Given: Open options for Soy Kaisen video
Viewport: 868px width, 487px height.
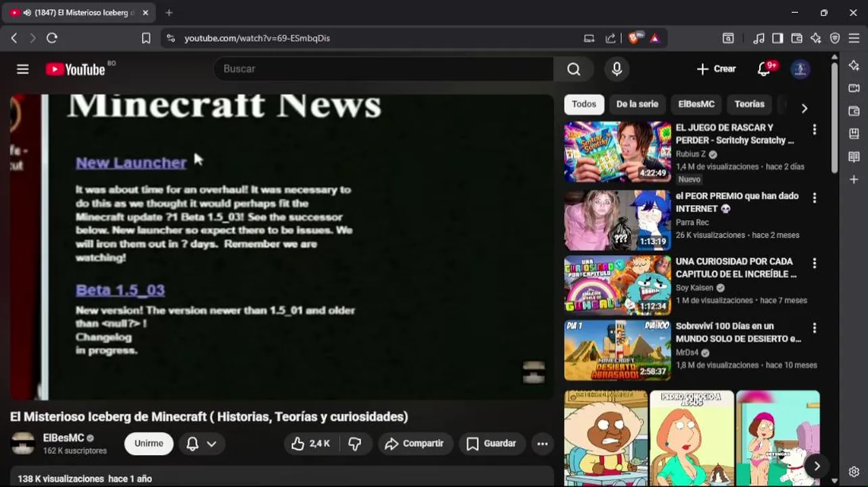Looking at the screenshot, I should click(x=815, y=263).
